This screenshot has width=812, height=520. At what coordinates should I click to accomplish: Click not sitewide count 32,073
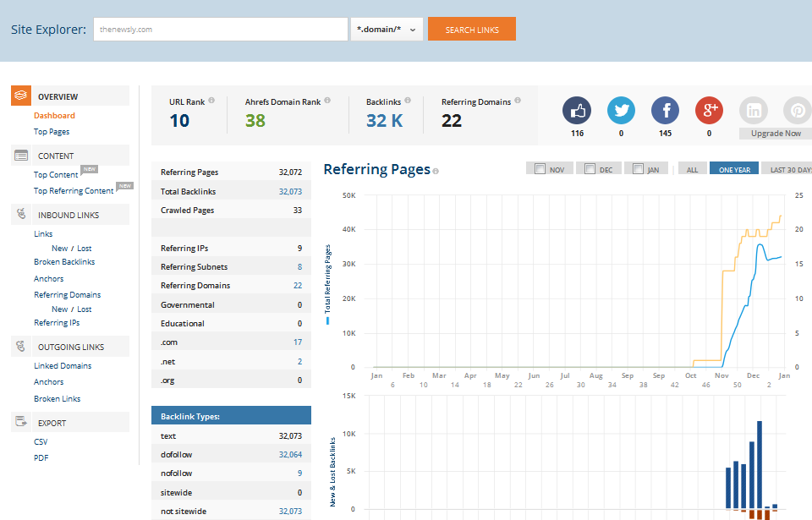(290, 512)
